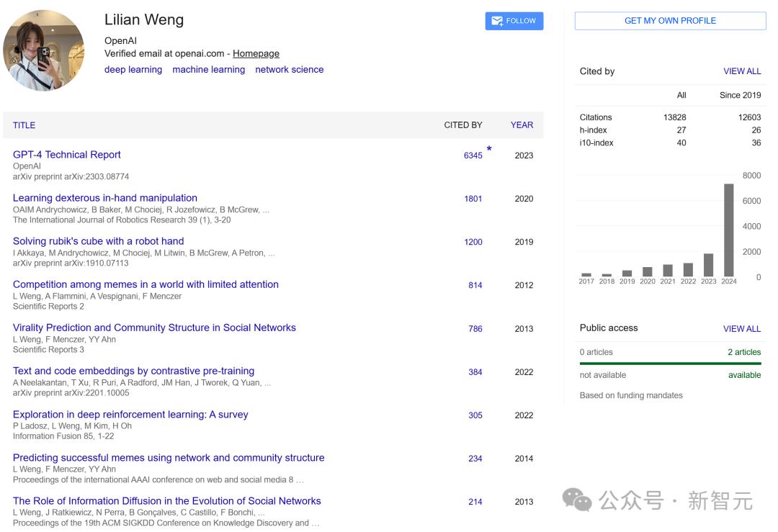This screenshot has width=778, height=532.
Task: Click the green public access progress bar
Action: tap(670, 364)
